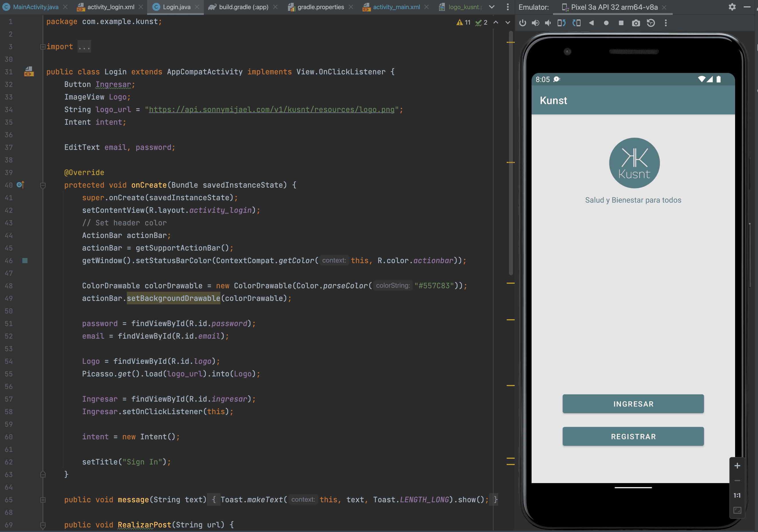Tap the emulator Overview square button
Viewport: 758px width, 532px height.
(x=621, y=23)
